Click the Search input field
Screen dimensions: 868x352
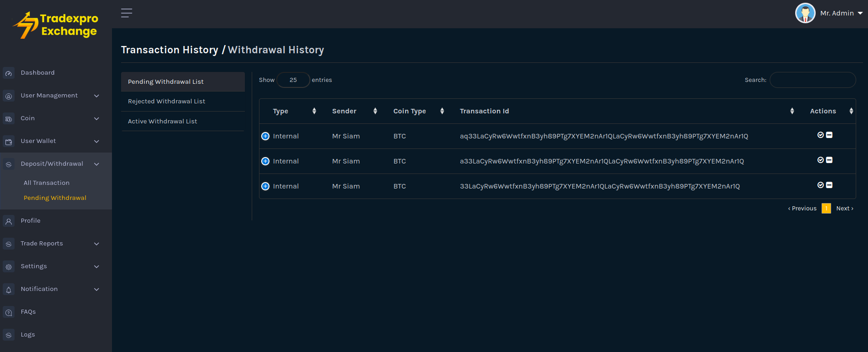(x=812, y=80)
